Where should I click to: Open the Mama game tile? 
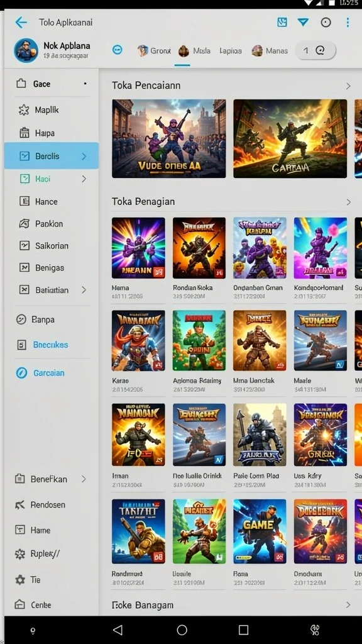[x=138, y=248]
